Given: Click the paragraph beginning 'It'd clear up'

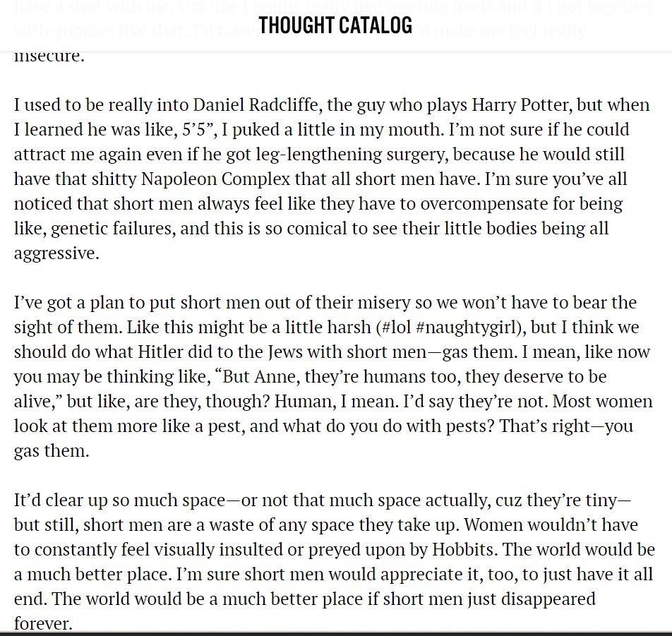Looking at the screenshot, I should pyautogui.click(x=335, y=562).
